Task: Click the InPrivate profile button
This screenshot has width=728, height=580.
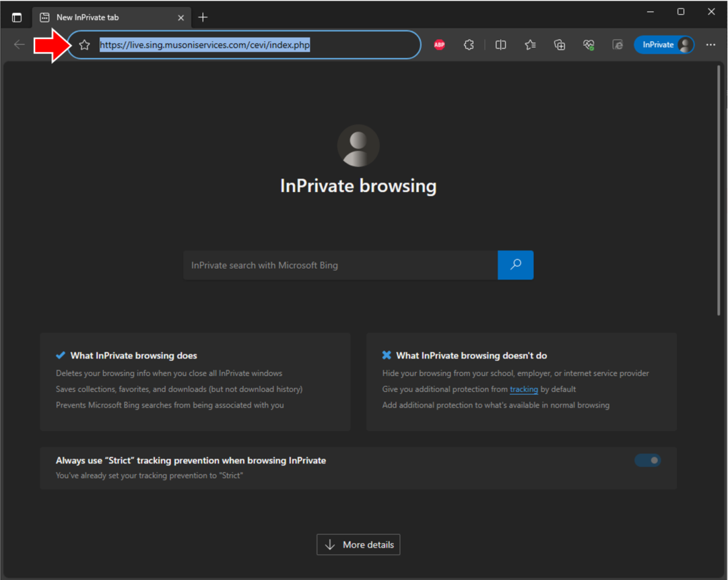Action: pos(664,44)
